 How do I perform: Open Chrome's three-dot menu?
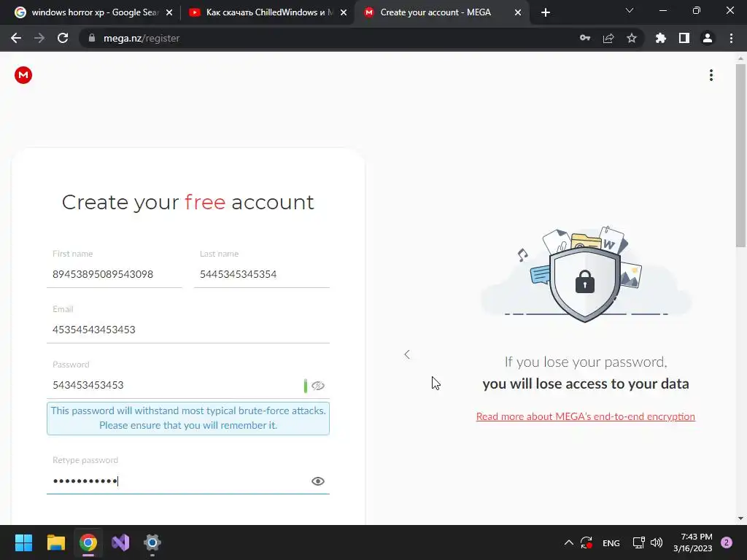[x=731, y=38]
